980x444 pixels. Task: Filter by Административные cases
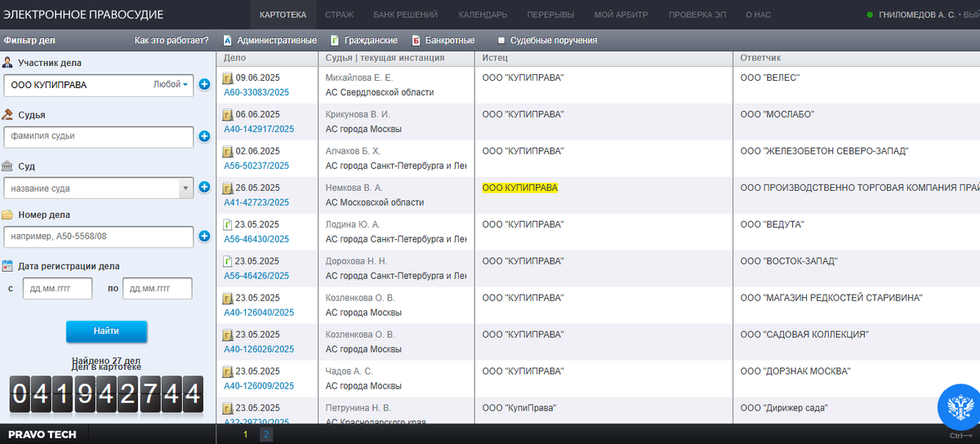coord(269,40)
